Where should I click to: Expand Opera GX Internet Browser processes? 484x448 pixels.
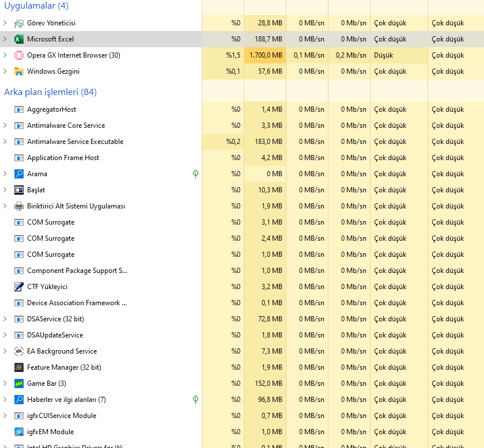point(5,55)
